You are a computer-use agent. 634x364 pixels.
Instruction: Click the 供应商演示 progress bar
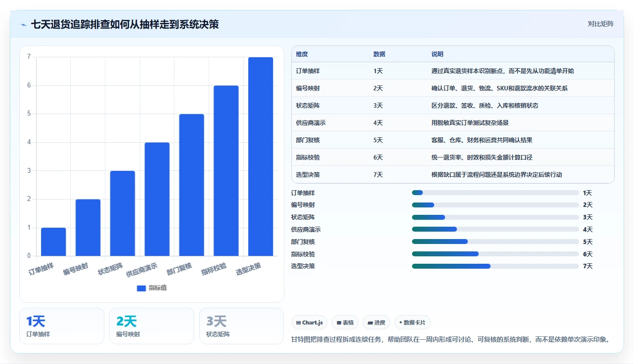tap(495, 229)
